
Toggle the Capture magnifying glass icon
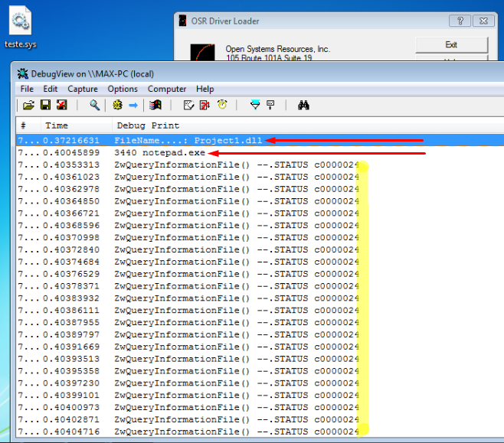click(95, 106)
